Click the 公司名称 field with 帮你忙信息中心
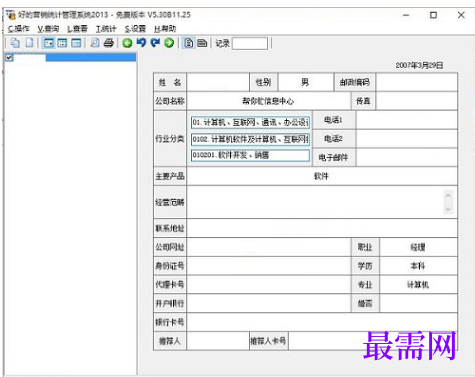The width and height of the screenshot is (475, 377). (269, 101)
